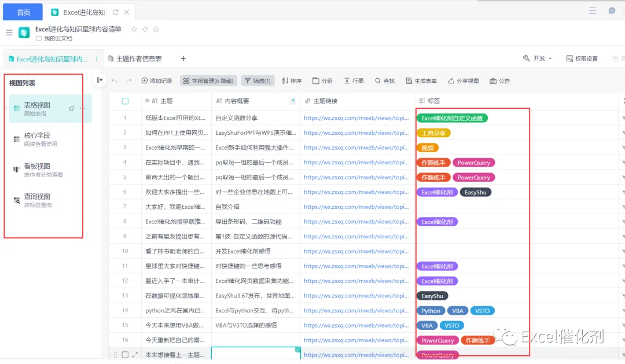Click the 主题 column header
The height and width of the screenshot is (364, 625).
(x=176, y=101)
